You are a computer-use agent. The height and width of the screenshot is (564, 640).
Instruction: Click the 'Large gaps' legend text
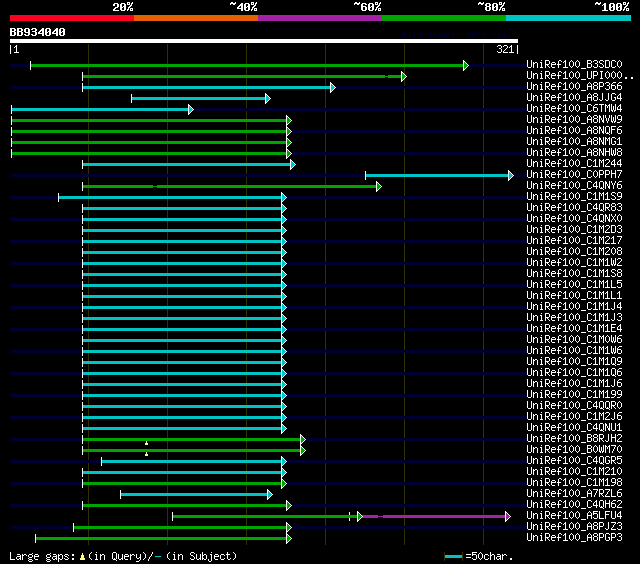42,556
